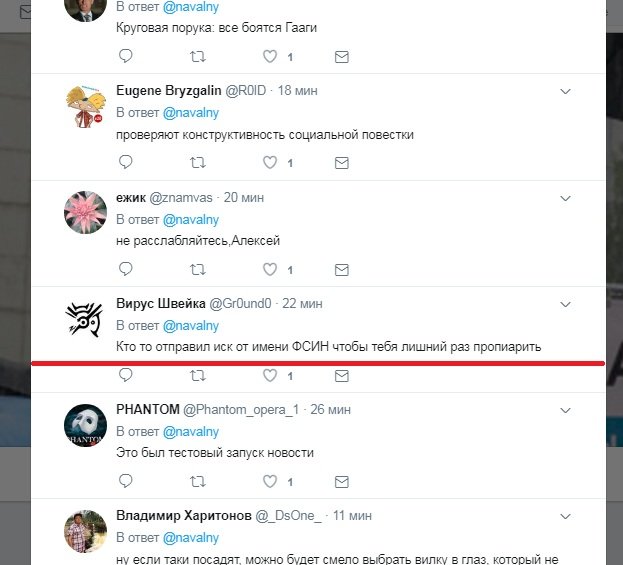This screenshot has height=565, width=623.
Task: Share the Гааги tweet via message icon
Action: [x=342, y=57]
